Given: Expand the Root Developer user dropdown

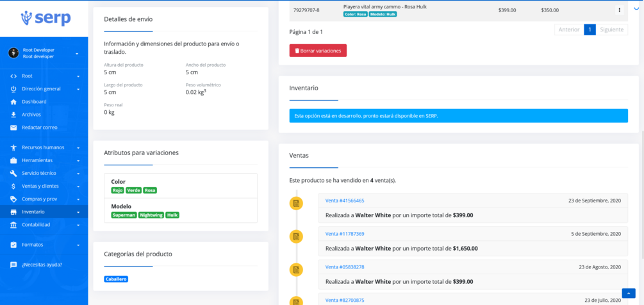Looking at the screenshot, I should [x=77, y=54].
